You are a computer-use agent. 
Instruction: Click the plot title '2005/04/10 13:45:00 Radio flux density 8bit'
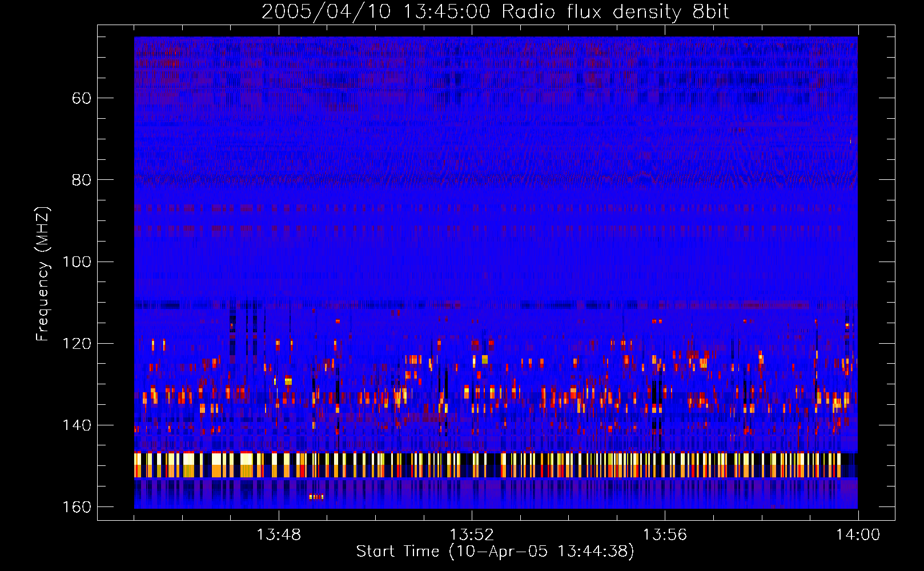tap(495, 12)
